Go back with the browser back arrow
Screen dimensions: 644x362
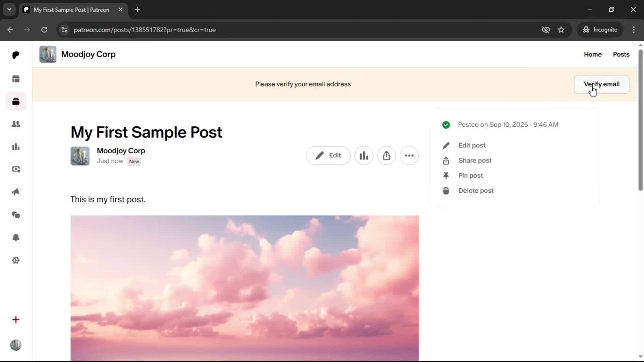(x=10, y=30)
